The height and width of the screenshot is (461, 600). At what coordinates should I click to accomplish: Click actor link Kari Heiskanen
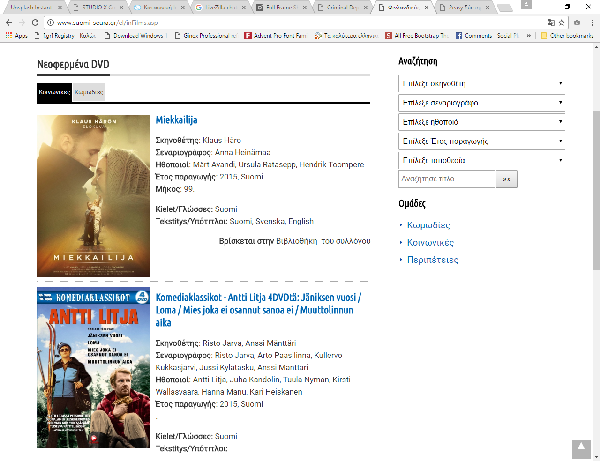tap(276, 392)
